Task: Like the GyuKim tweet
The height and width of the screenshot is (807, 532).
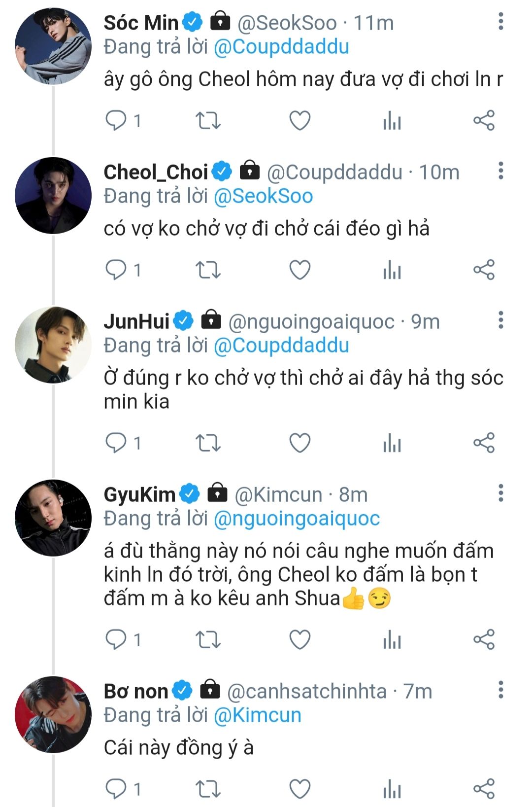Action: pyautogui.click(x=299, y=640)
